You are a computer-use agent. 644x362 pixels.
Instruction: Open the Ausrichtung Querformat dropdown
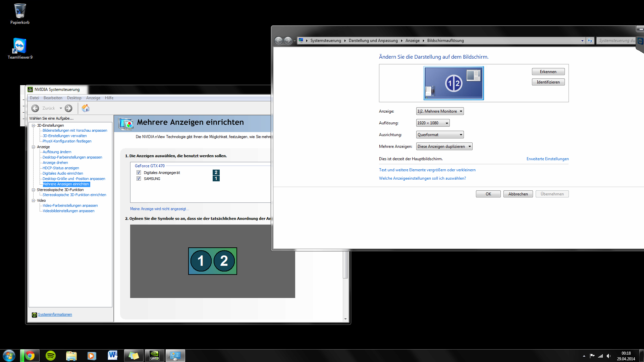tap(440, 135)
